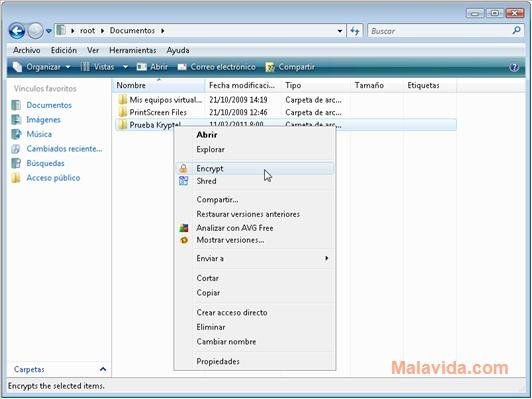532x399 pixels.
Task: Open the Ayuda menu
Action: (178, 50)
